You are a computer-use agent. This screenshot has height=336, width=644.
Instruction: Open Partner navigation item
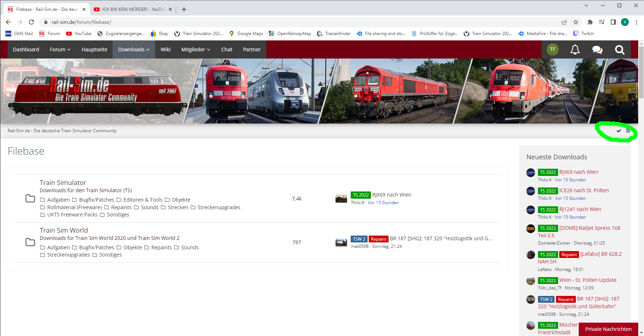[252, 49]
